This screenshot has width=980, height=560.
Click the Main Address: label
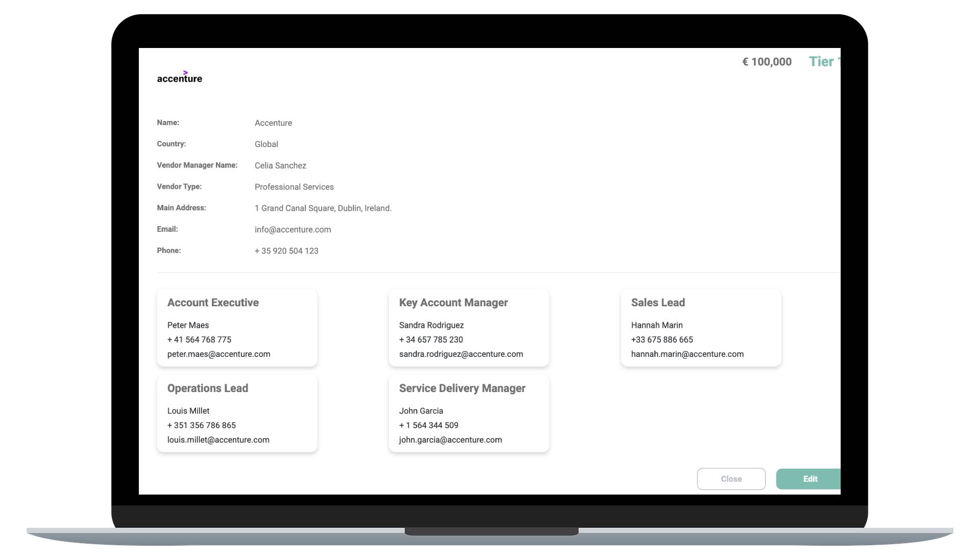(x=181, y=208)
